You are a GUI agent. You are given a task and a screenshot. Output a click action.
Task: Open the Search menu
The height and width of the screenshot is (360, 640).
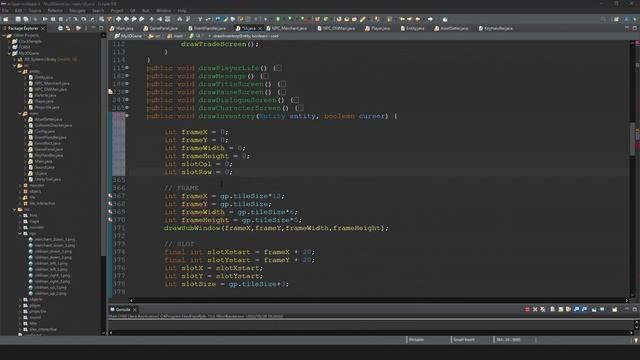pyautogui.click(x=98, y=11)
